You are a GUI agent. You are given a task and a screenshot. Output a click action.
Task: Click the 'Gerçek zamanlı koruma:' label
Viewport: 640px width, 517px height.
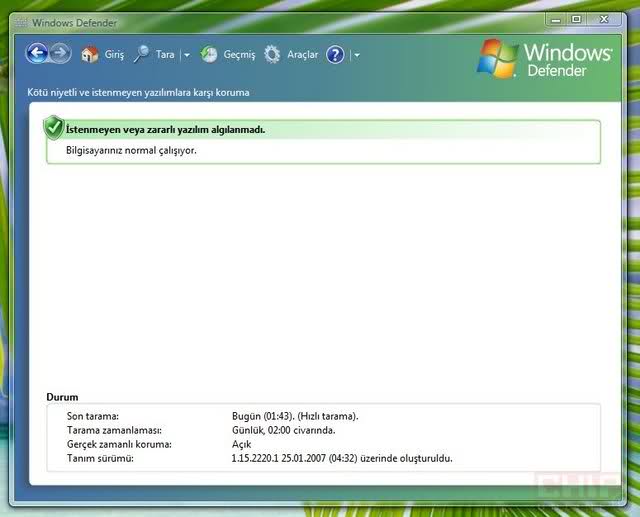[x=119, y=444]
